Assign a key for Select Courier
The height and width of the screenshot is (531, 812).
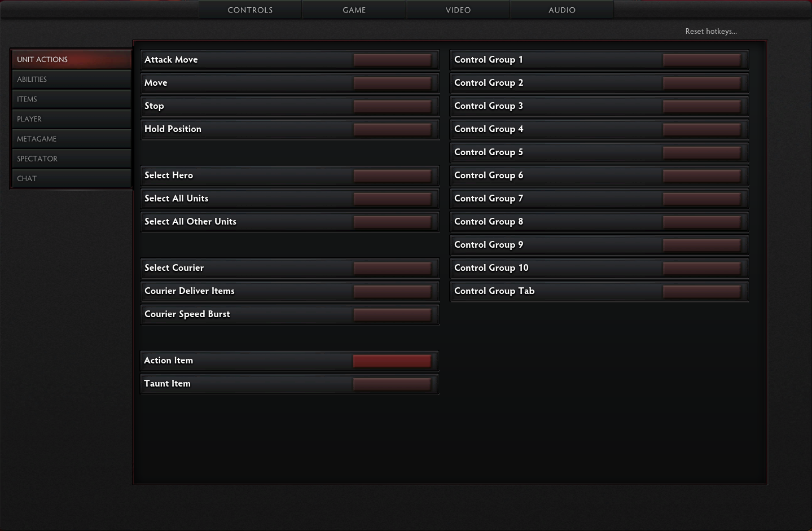[x=392, y=267]
